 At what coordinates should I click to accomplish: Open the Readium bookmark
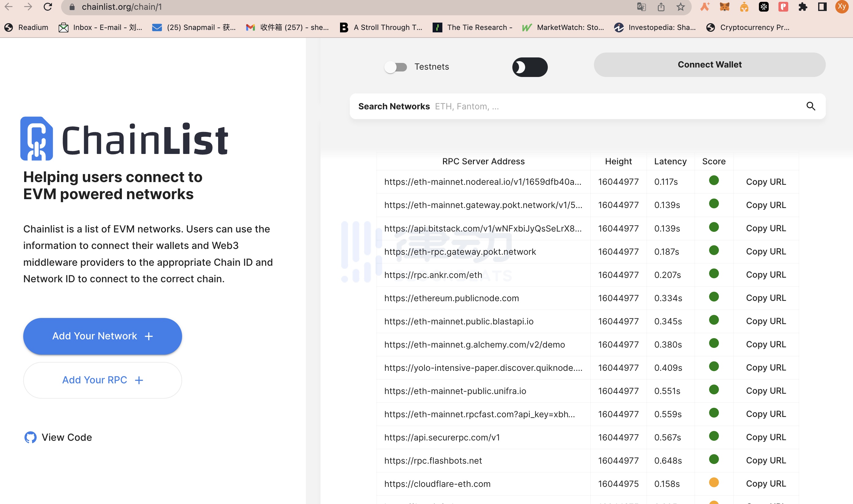coord(27,27)
